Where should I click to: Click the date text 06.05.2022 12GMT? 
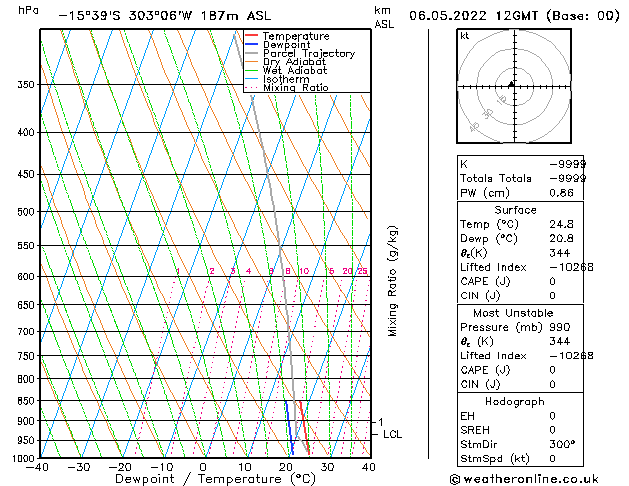473,16
